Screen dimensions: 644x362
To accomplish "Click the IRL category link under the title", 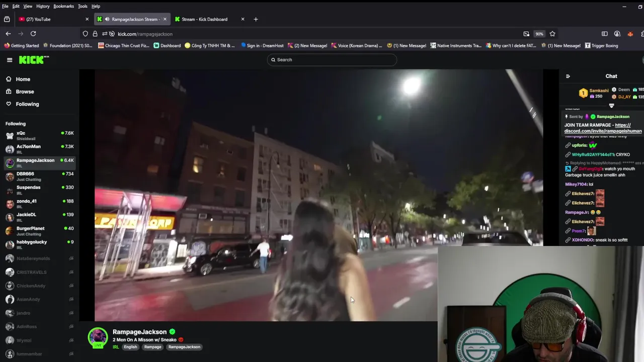I will pyautogui.click(x=116, y=347).
